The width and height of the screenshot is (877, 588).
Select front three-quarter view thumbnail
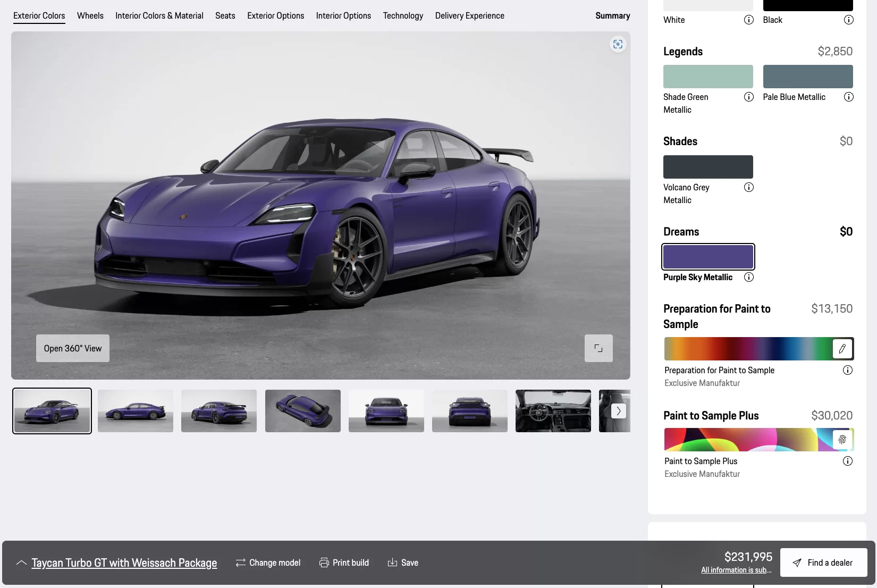[x=52, y=411]
